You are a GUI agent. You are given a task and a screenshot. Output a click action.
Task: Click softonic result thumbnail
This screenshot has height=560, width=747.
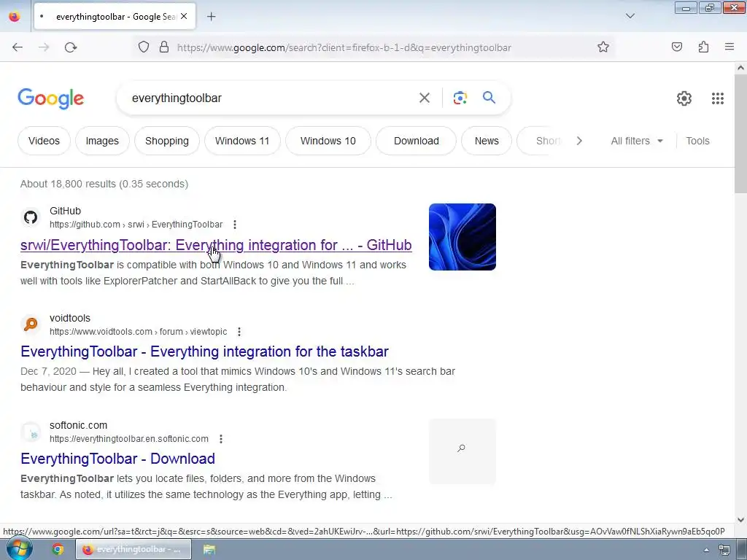[x=462, y=451]
